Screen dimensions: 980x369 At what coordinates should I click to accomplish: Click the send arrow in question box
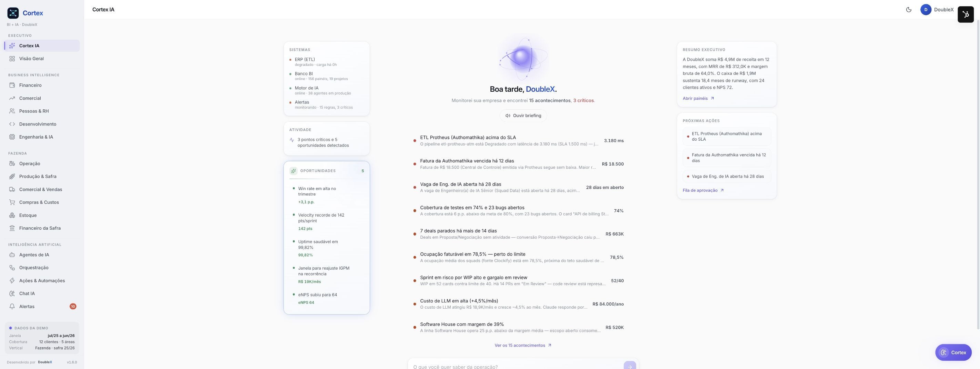(630, 366)
